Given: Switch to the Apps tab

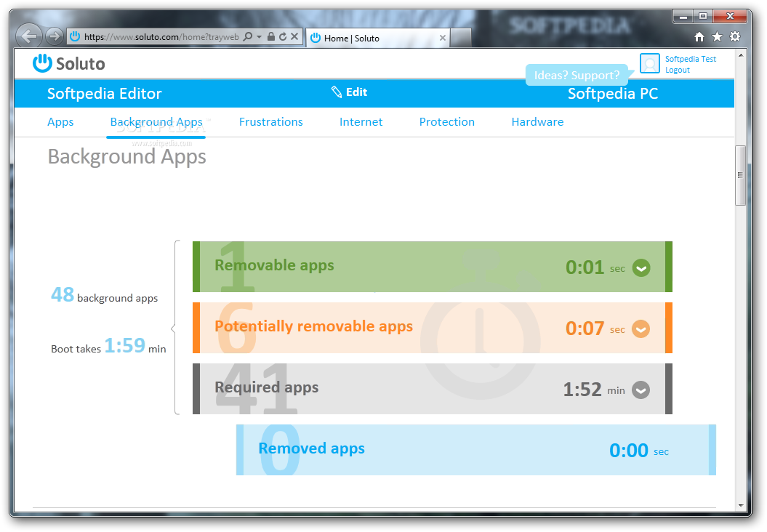Looking at the screenshot, I should tap(60, 122).
